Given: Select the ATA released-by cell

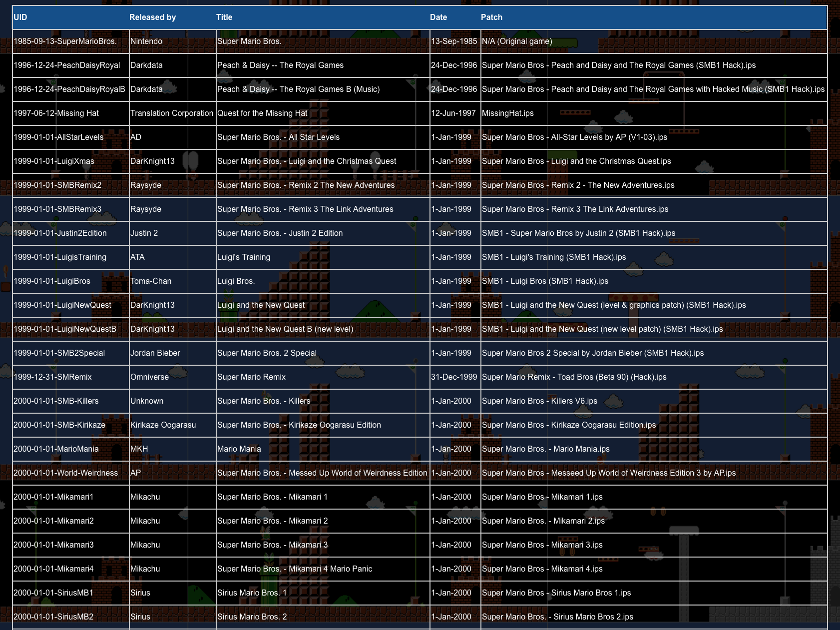Looking at the screenshot, I should click(172, 257).
